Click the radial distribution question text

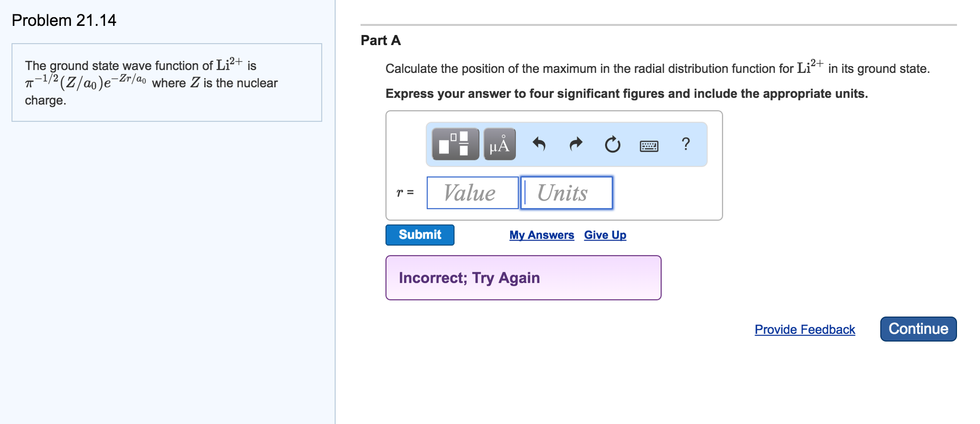tap(657, 69)
